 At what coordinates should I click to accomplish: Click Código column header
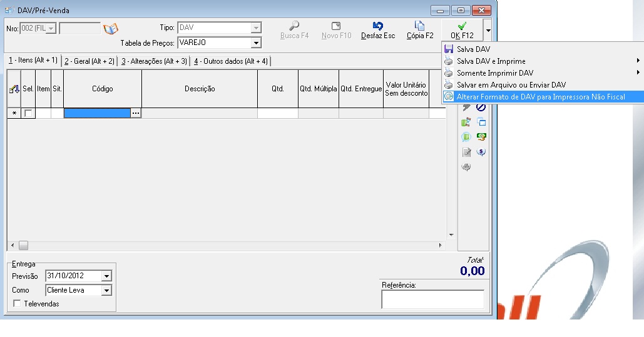(x=103, y=89)
